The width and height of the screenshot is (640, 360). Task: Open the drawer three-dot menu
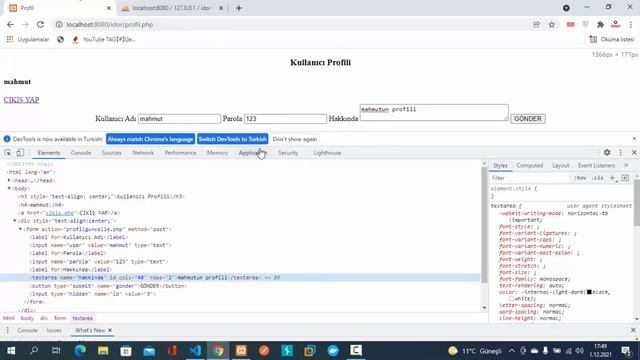click(7, 330)
